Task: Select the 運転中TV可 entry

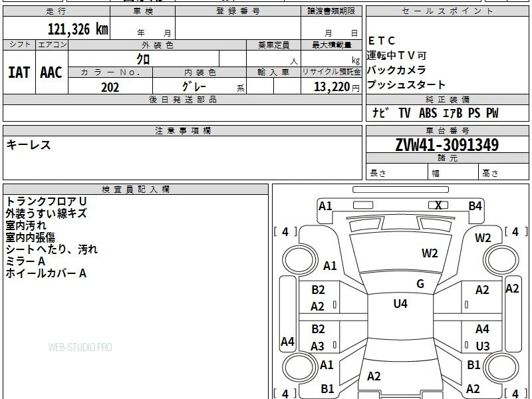Action: (x=396, y=55)
